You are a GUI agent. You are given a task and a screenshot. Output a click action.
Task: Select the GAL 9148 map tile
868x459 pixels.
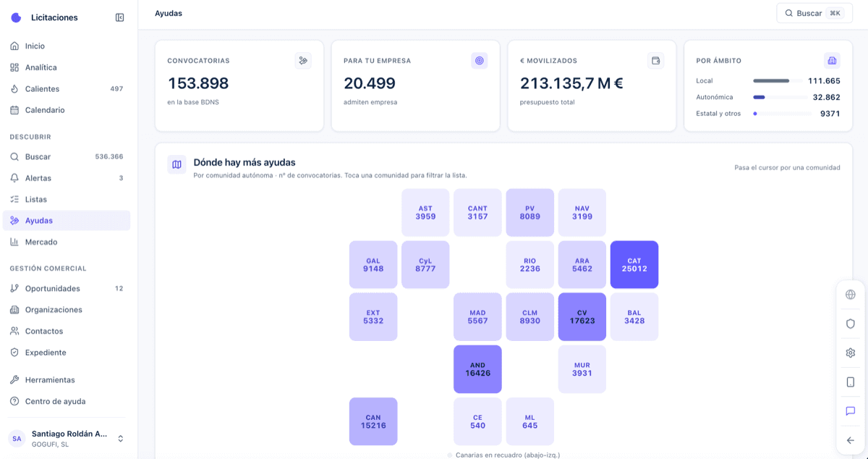(x=373, y=265)
